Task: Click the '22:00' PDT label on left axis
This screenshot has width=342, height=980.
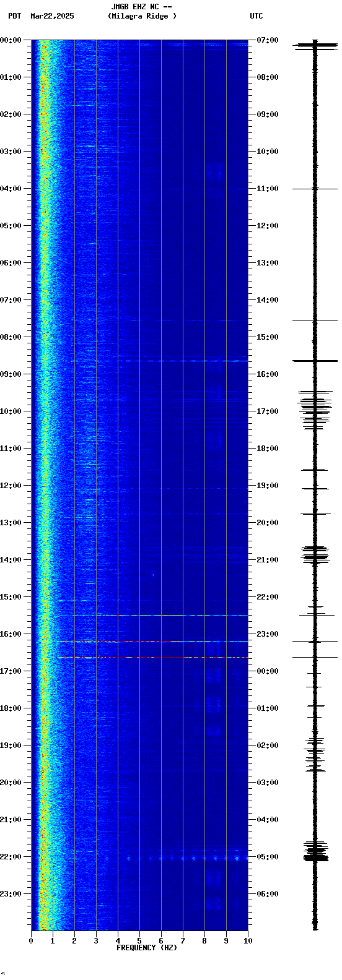Action: pos(11,857)
